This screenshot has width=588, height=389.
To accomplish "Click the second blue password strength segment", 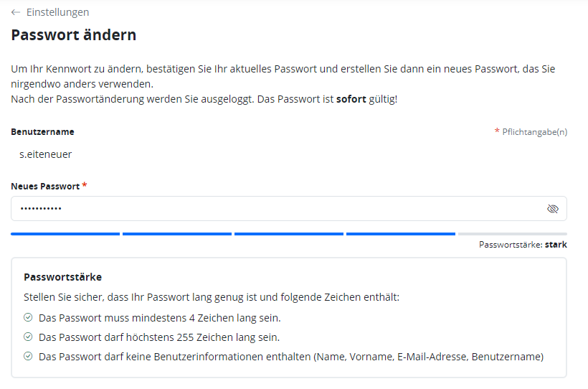I will [177, 234].
